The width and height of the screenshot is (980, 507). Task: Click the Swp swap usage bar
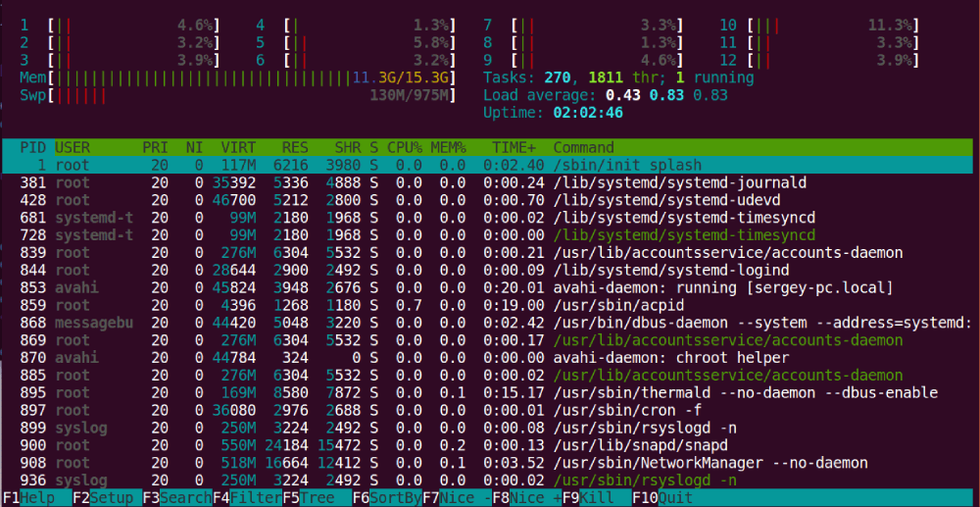238,96
